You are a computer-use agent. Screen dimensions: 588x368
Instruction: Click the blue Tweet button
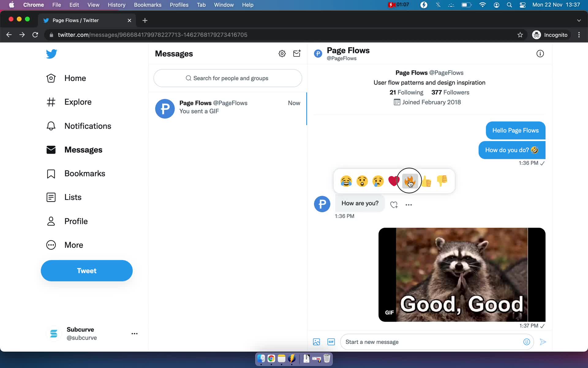point(87,271)
